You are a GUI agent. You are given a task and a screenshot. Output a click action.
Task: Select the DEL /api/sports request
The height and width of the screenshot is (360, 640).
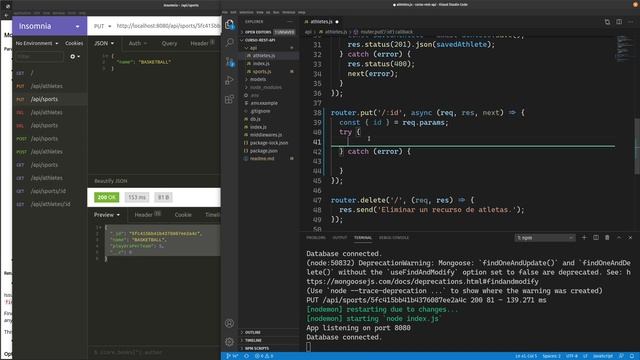(49, 126)
